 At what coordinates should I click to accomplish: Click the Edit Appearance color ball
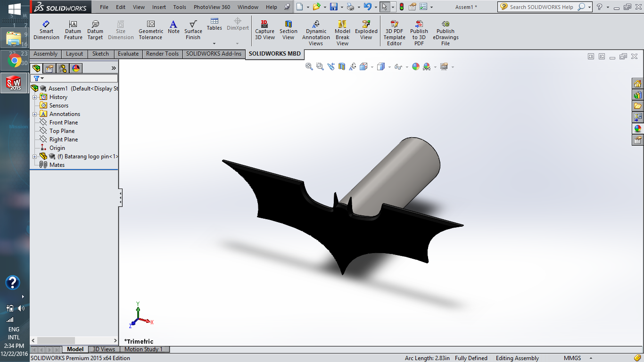click(416, 66)
